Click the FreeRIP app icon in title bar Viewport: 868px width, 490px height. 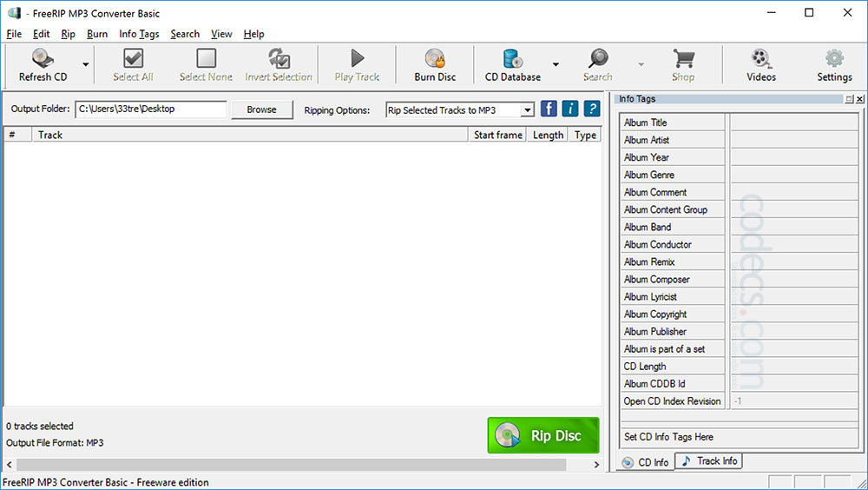click(x=14, y=13)
